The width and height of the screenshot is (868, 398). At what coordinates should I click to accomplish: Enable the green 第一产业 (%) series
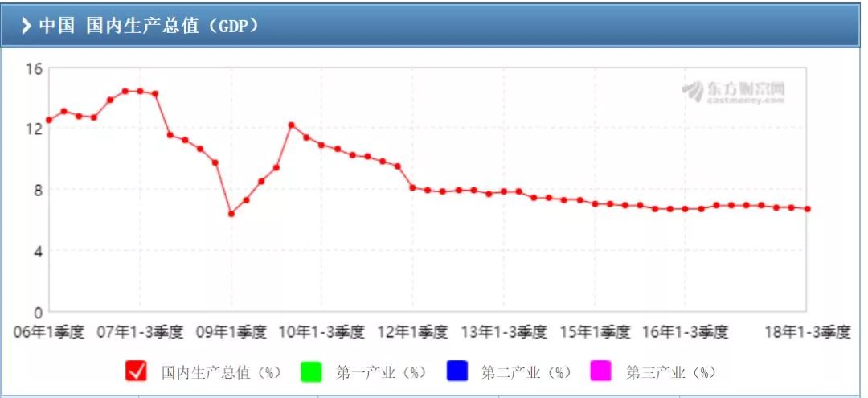tap(310, 371)
